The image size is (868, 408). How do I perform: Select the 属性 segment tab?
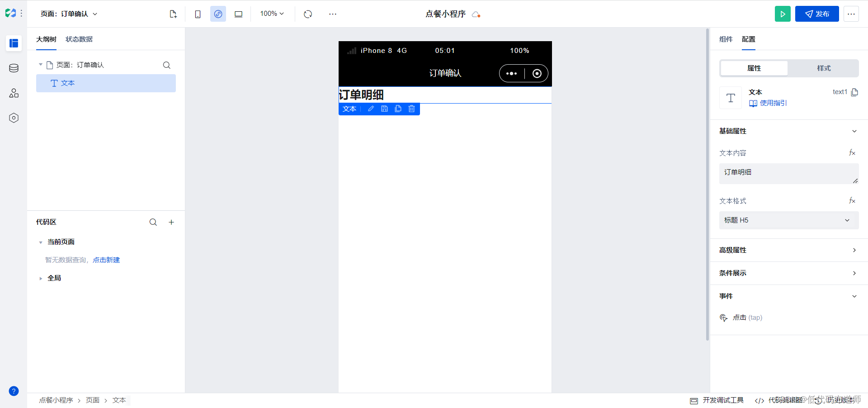point(754,68)
